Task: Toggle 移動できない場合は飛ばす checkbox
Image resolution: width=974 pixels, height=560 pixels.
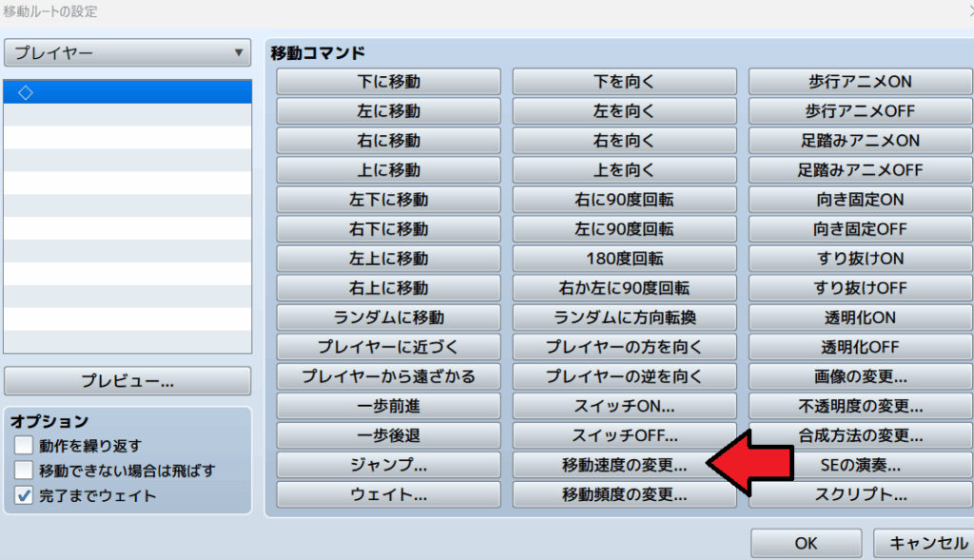Action: [24, 470]
